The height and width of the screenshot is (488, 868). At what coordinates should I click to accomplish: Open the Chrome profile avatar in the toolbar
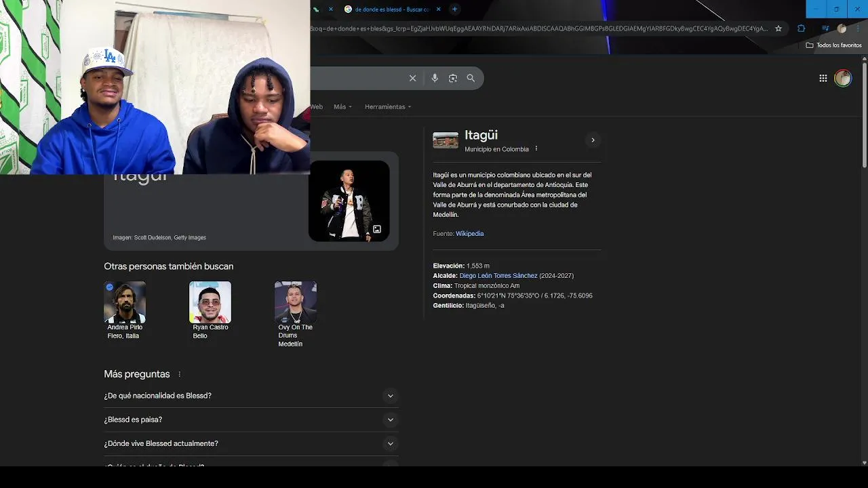click(842, 28)
